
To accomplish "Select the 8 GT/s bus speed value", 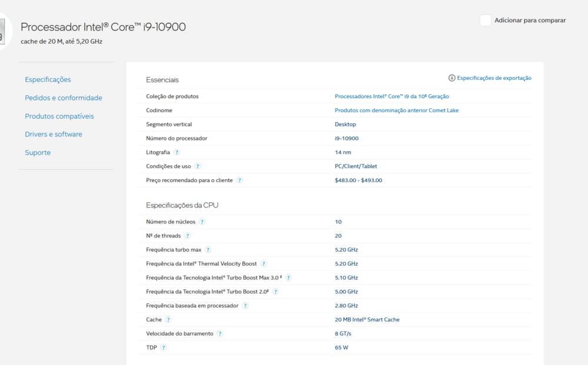I will (343, 333).
